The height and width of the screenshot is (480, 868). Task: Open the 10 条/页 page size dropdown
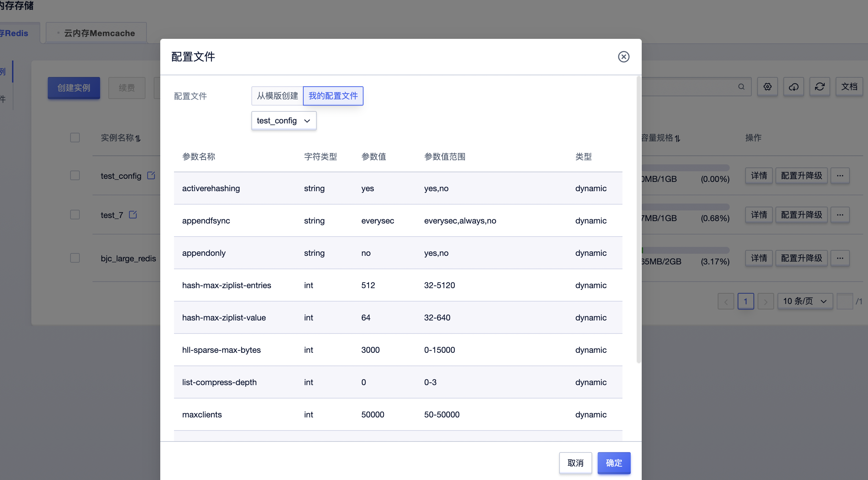tap(805, 301)
